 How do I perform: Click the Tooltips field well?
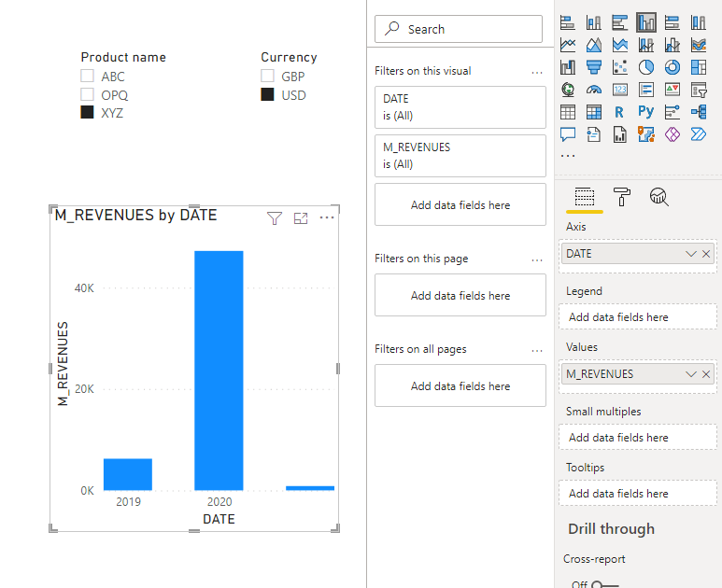[638, 494]
